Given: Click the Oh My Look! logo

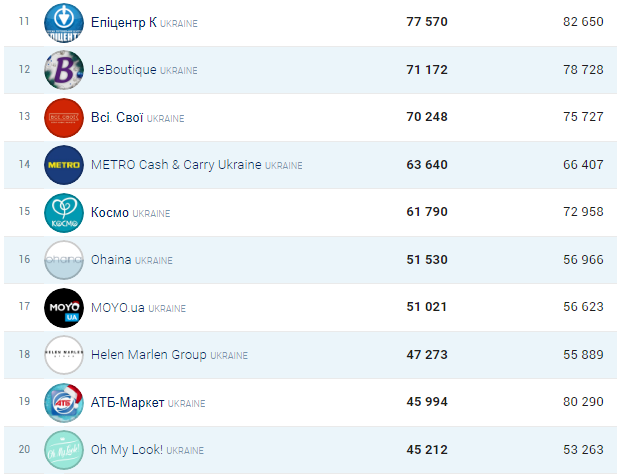Looking at the screenshot, I should [64, 450].
